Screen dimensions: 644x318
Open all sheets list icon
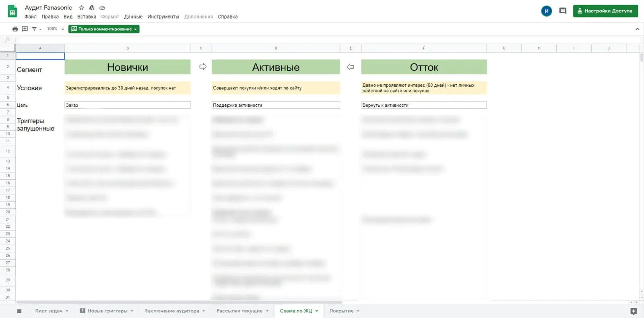point(19,311)
